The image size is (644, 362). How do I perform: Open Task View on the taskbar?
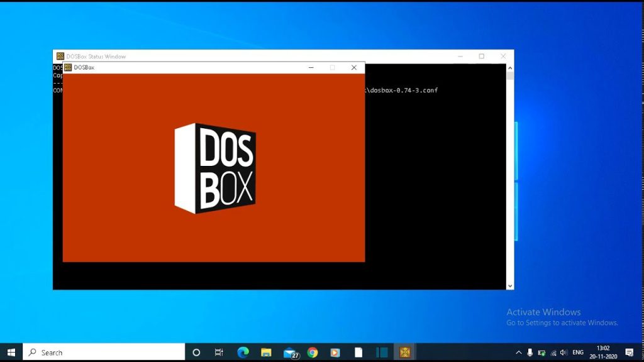[x=219, y=352]
